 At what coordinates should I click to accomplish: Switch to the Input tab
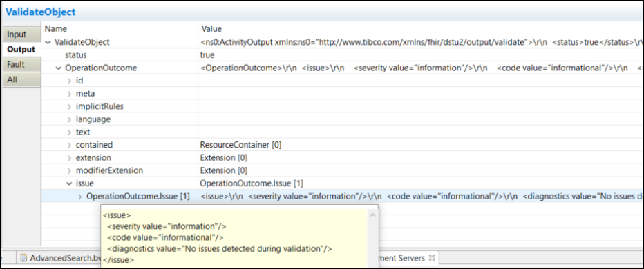(x=21, y=34)
